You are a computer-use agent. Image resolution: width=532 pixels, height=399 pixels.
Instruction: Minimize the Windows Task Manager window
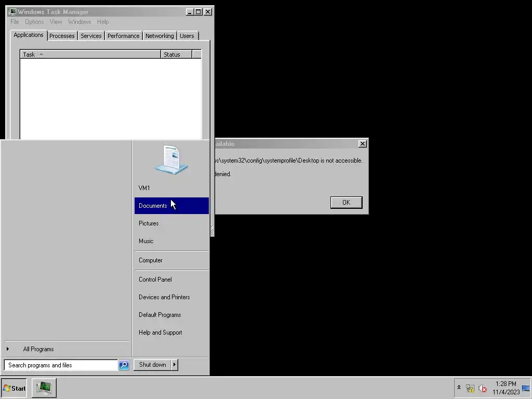[x=190, y=12]
